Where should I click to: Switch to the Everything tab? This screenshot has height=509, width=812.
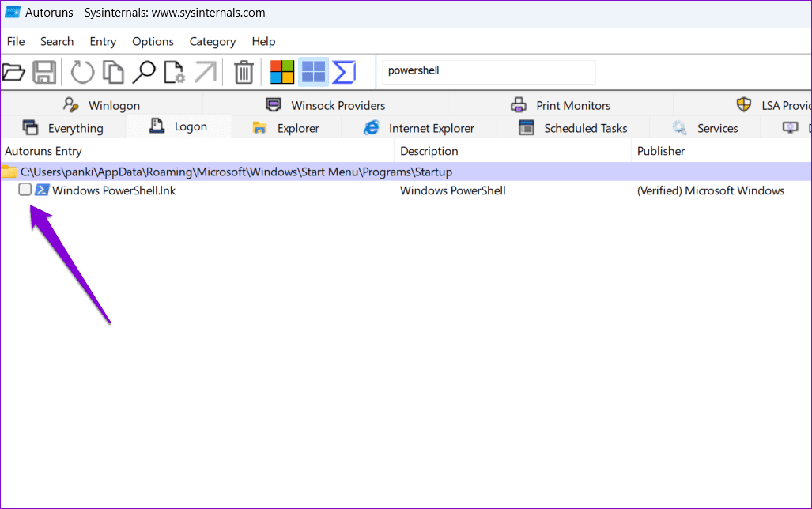pos(63,128)
